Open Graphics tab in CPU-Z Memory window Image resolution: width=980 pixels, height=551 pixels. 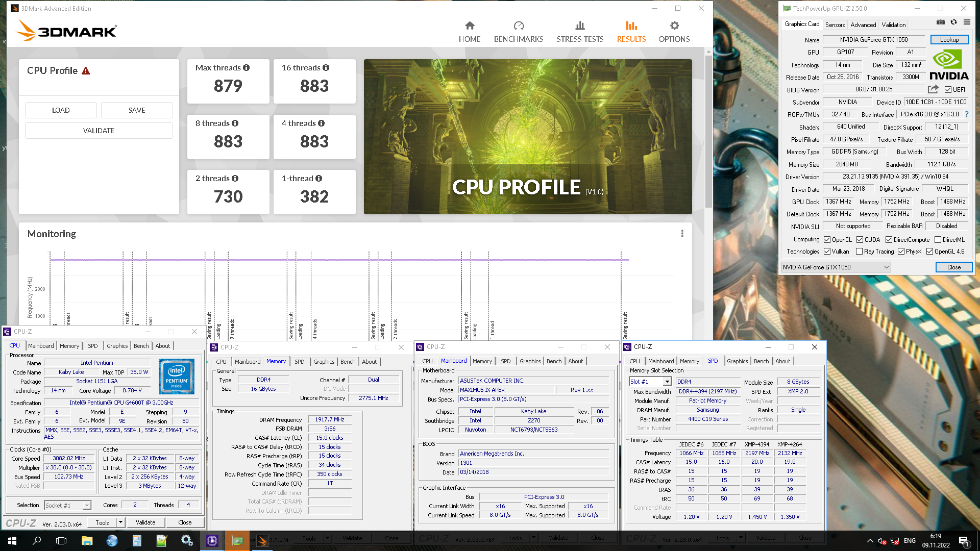pos(324,362)
